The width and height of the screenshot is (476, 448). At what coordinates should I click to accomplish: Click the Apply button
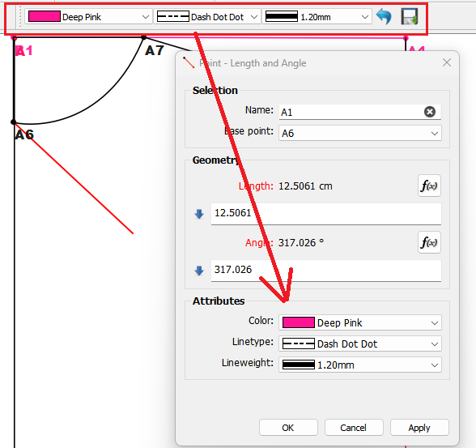[419, 428]
